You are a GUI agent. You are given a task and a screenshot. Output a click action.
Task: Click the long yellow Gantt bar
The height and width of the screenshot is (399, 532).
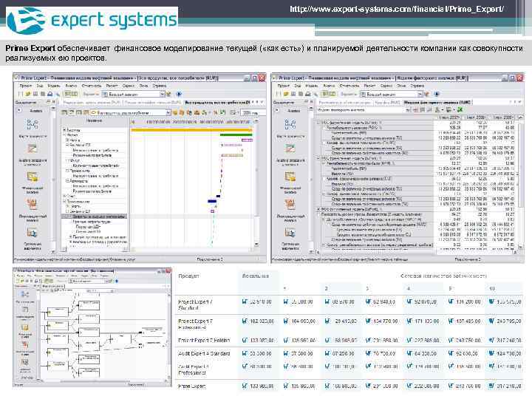(191, 130)
